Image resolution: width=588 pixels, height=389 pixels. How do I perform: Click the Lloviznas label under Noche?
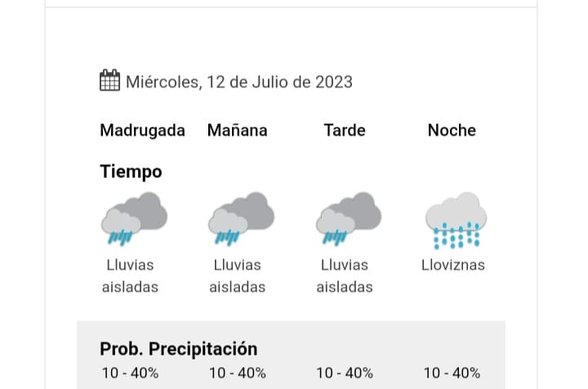453,265
